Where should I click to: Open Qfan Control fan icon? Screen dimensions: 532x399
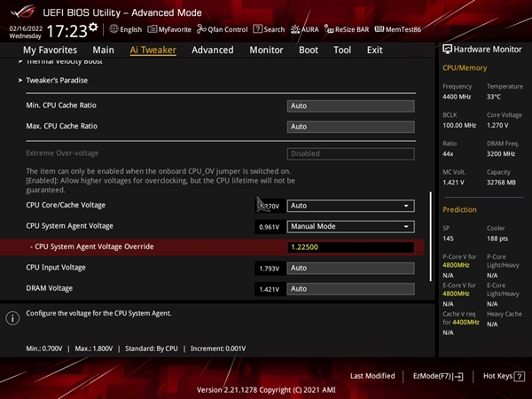(201, 29)
